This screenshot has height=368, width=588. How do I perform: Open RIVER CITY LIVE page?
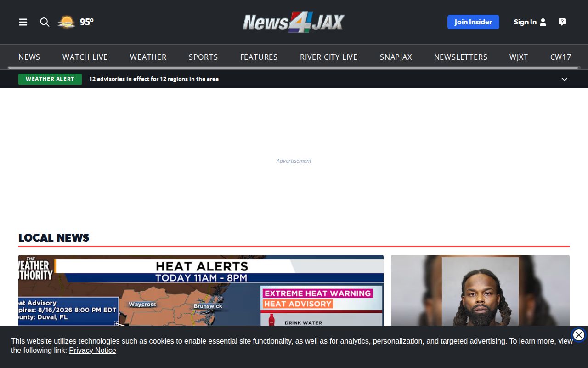329,57
